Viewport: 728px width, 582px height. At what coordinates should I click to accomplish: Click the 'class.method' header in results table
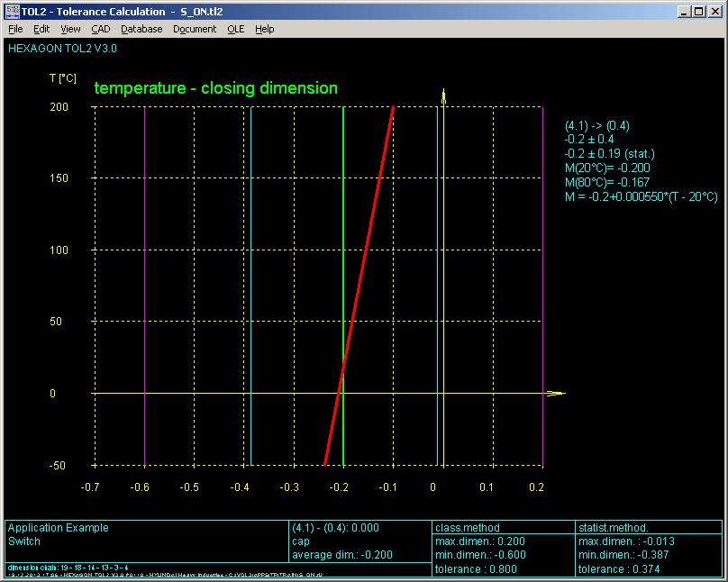pyautogui.click(x=467, y=528)
